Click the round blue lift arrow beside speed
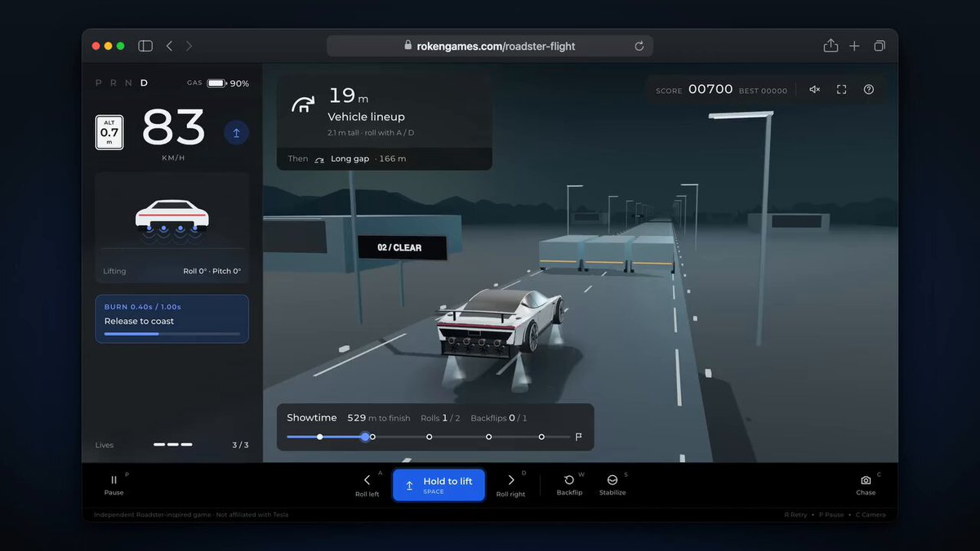This screenshot has width=980, height=551. point(236,133)
